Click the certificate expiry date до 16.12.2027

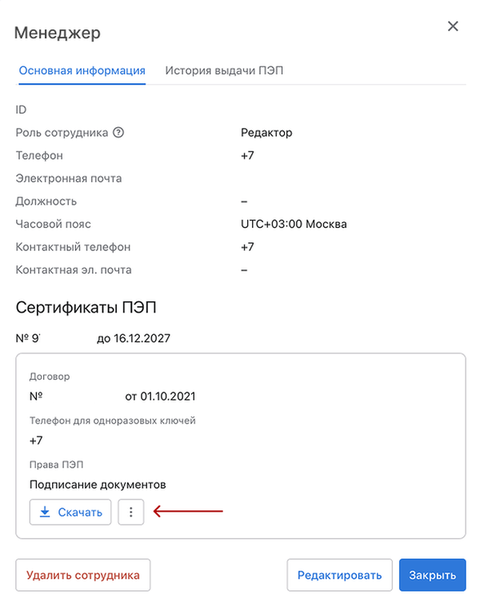[x=133, y=339]
